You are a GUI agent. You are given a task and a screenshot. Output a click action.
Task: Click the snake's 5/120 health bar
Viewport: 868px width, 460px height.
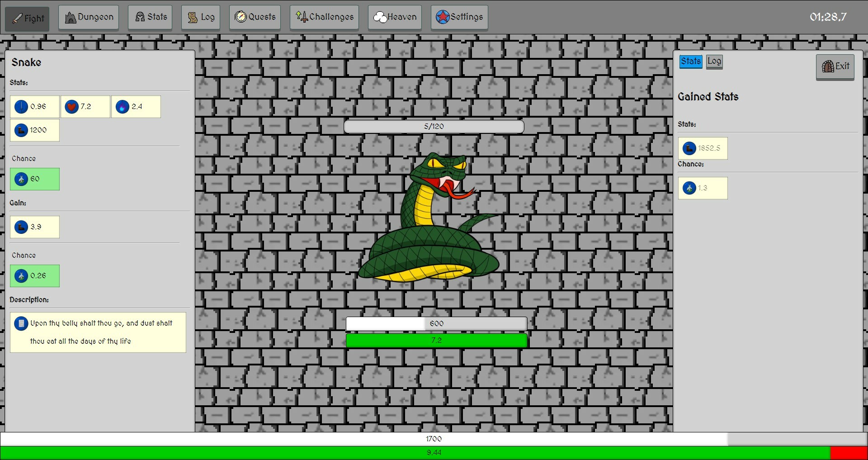point(434,126)
